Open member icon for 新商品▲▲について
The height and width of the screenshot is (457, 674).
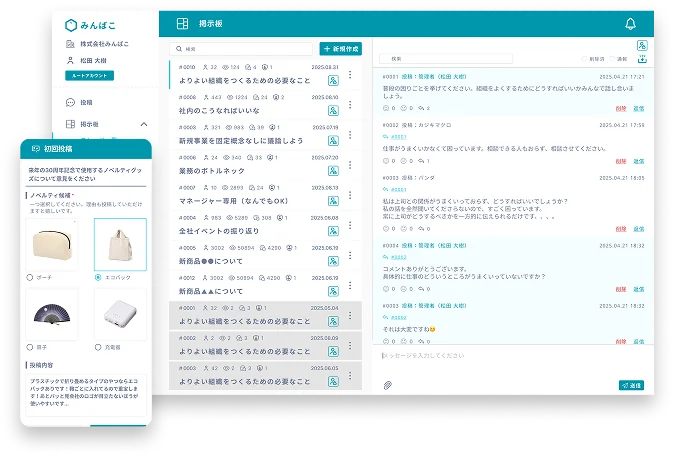point(333,291)
